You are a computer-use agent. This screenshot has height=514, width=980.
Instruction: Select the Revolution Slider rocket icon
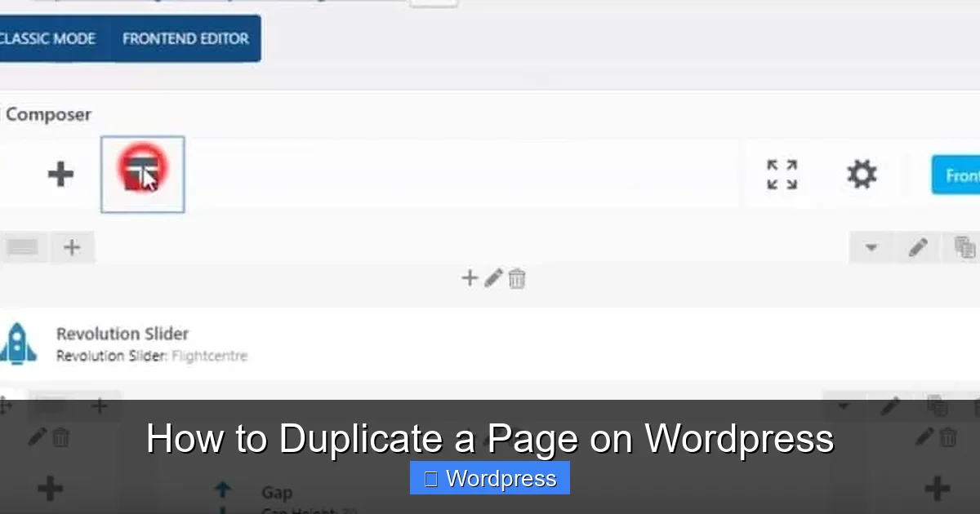[18, 343]
